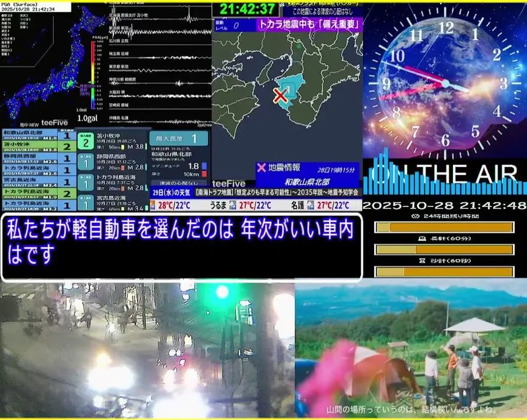Click the 地震情報 和歌山県北部 banner

click(x=307, y=175)
